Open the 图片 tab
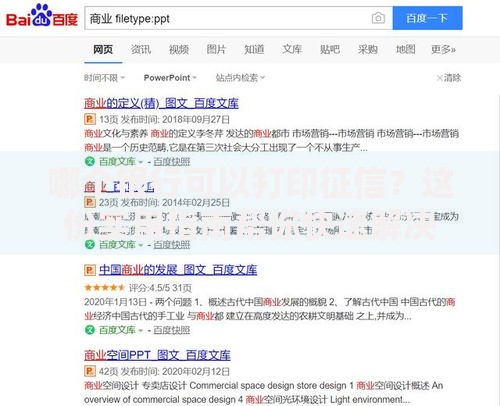Image resolution: width=500 pixels, height=406 pixels. coord(216,50)
